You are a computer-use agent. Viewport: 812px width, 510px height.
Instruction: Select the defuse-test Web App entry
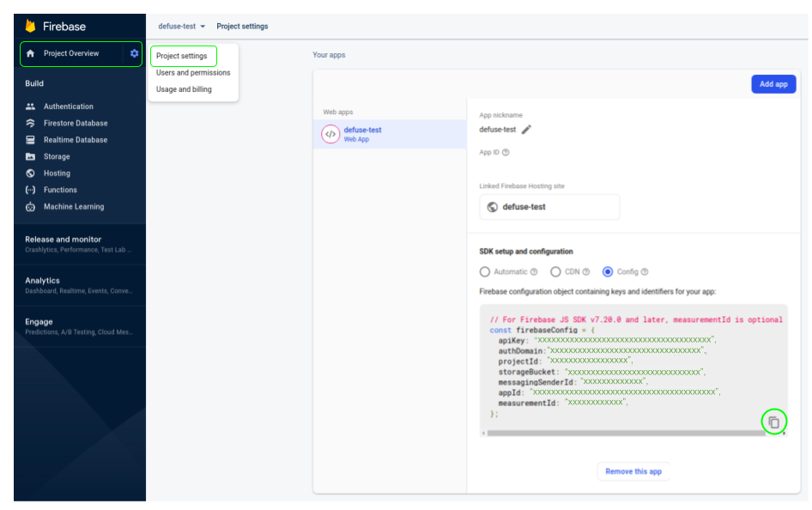tap(390, 134)
